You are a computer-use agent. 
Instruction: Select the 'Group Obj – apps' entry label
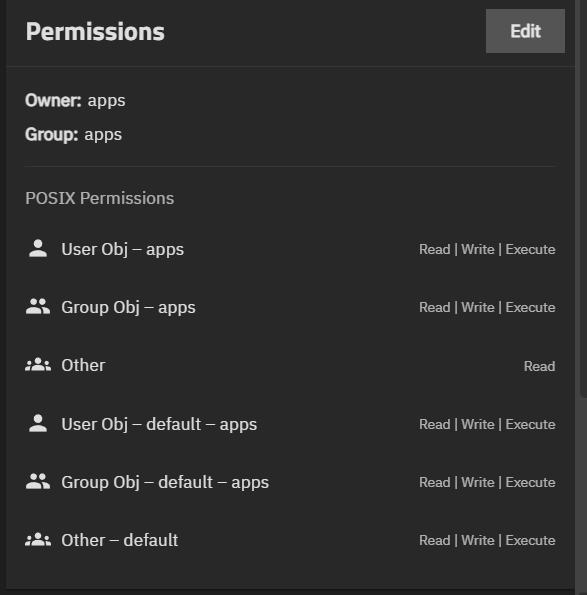[x=128, y=308]
